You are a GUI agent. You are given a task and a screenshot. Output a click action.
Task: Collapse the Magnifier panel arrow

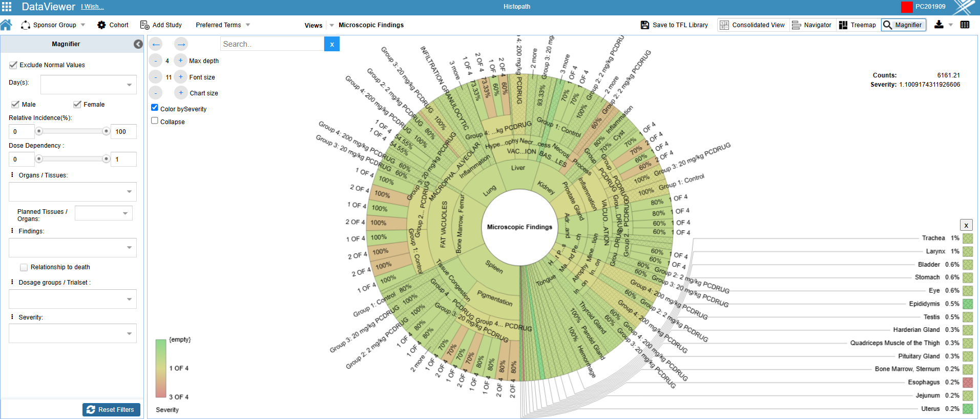click(x=138, y=44)
